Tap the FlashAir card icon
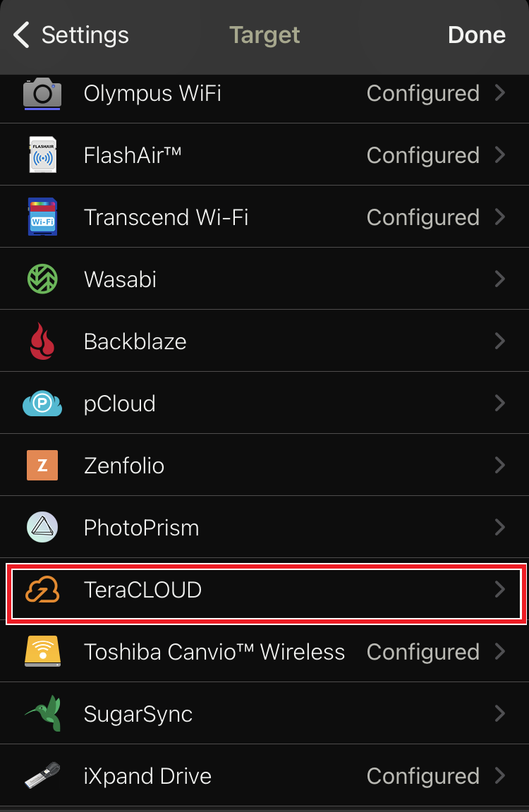The image size is (529, 812). 44,154
